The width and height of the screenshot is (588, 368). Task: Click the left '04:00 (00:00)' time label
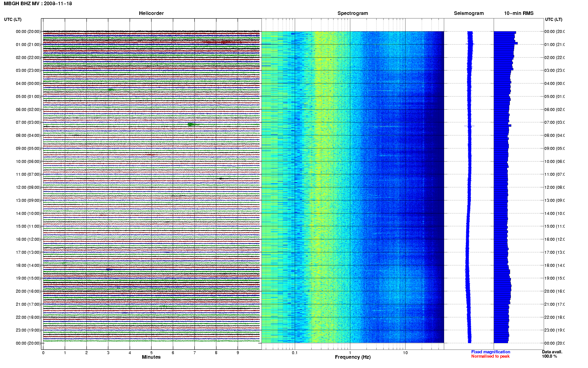(28, 83)
